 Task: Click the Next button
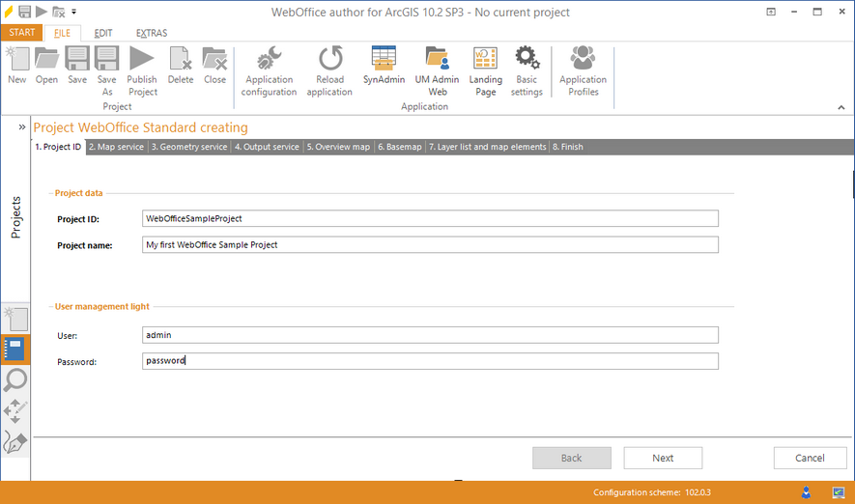[663, 459]
